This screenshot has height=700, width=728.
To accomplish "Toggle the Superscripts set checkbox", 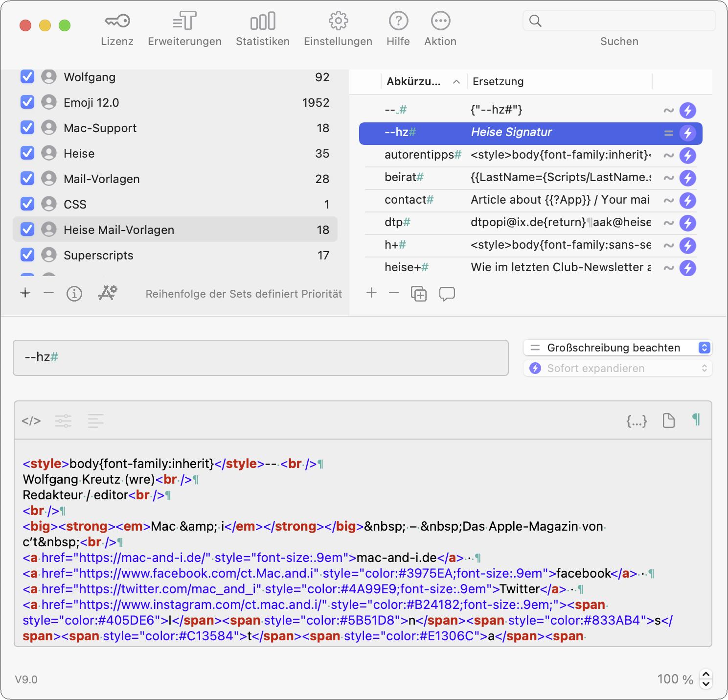I will tap(27, 255).
